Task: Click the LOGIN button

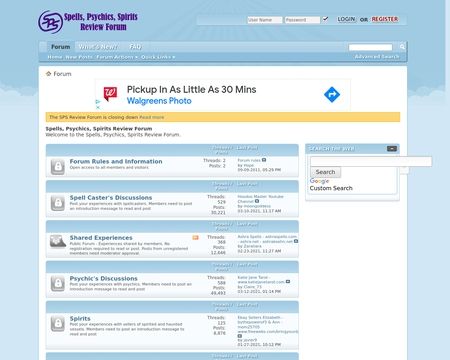Action: click(x=346, y=19)
